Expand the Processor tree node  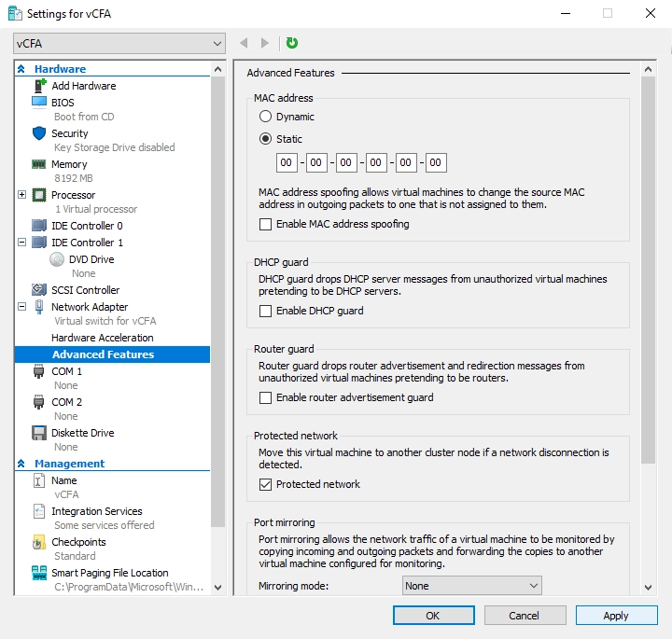(x=21, y=195)
